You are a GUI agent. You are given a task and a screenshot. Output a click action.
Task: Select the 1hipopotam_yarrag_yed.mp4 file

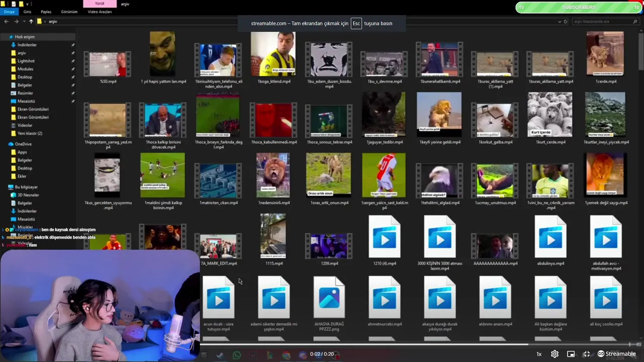pos(107,120)
